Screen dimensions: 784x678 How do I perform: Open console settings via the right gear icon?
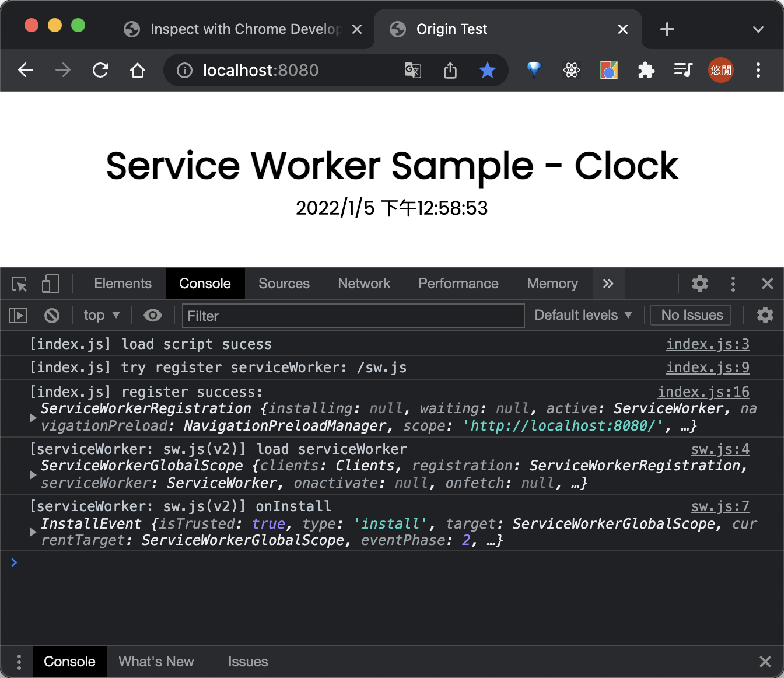[x=765, y=315]
